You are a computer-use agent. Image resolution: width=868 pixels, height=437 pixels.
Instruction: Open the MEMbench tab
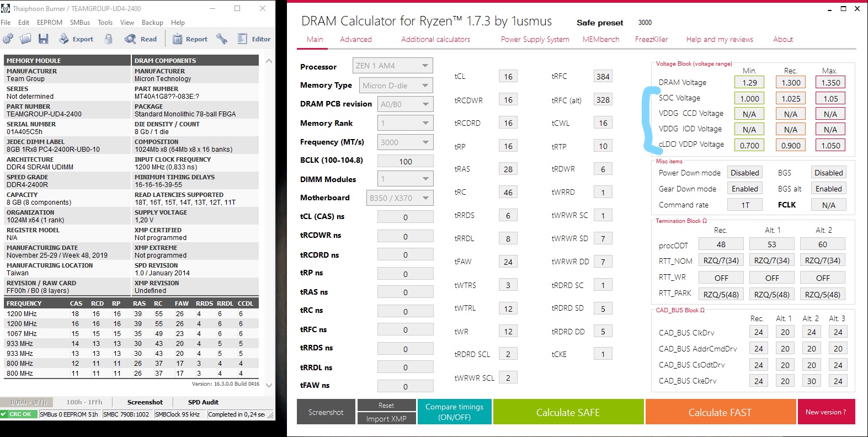[601, 39]
